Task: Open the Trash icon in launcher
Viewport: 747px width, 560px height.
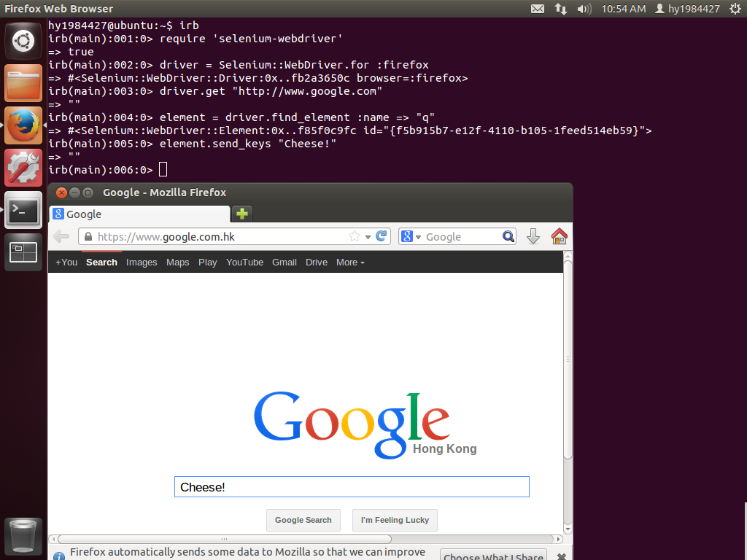Action: [23, 536]
